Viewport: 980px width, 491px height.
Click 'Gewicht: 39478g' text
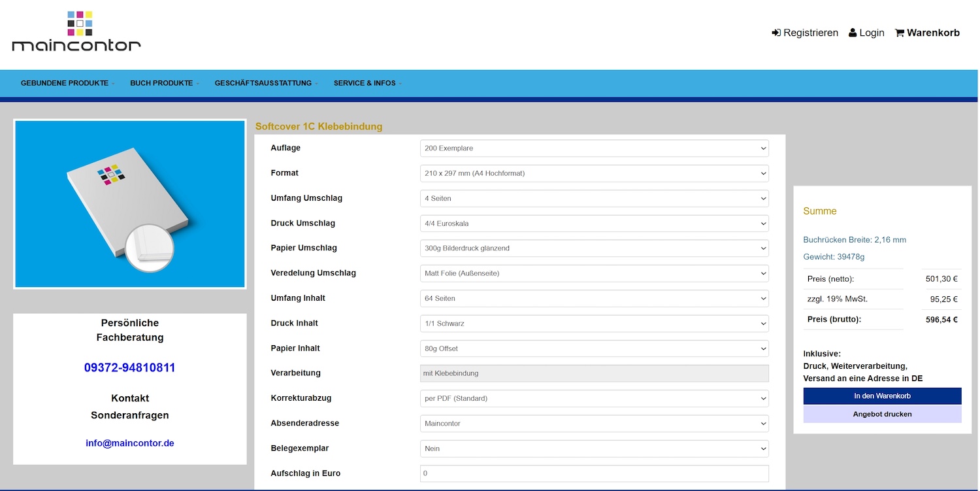coord(834,257)
